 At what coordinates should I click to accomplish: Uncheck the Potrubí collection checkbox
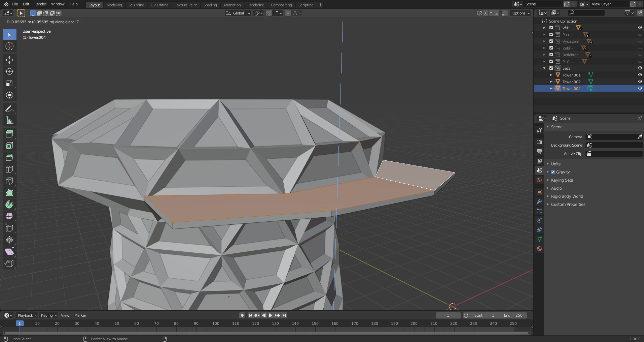(x=551, y=35)
